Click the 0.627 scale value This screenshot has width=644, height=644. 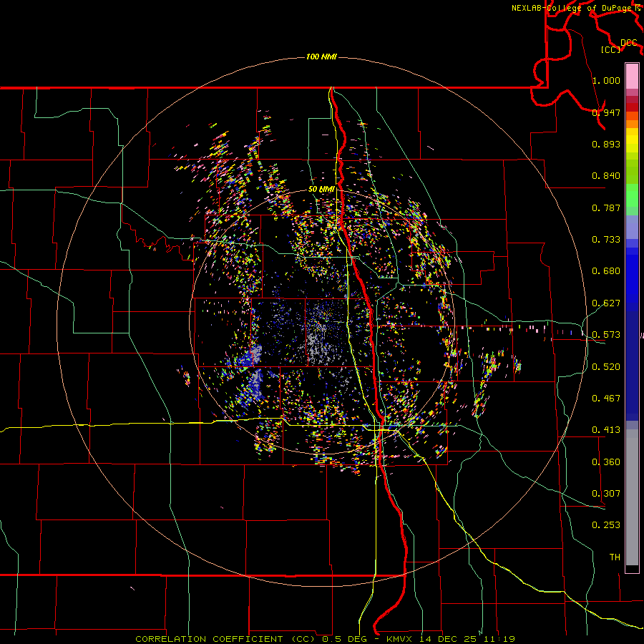[x=606, y=303]
